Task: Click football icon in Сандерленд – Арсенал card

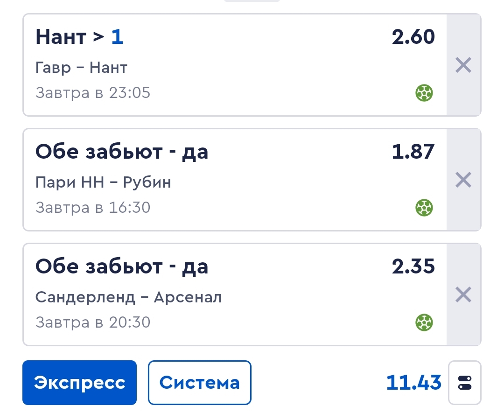Action: pos(424,322)
